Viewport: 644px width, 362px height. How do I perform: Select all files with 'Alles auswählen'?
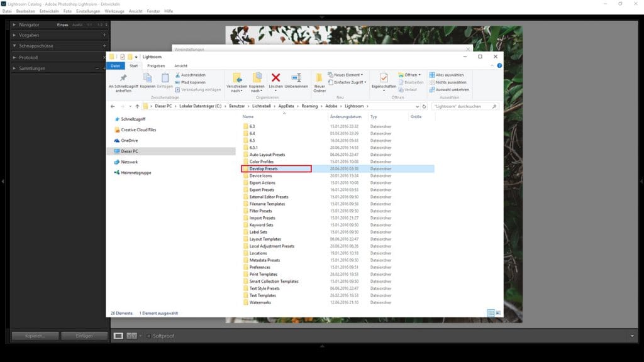(x=447, y=75)
